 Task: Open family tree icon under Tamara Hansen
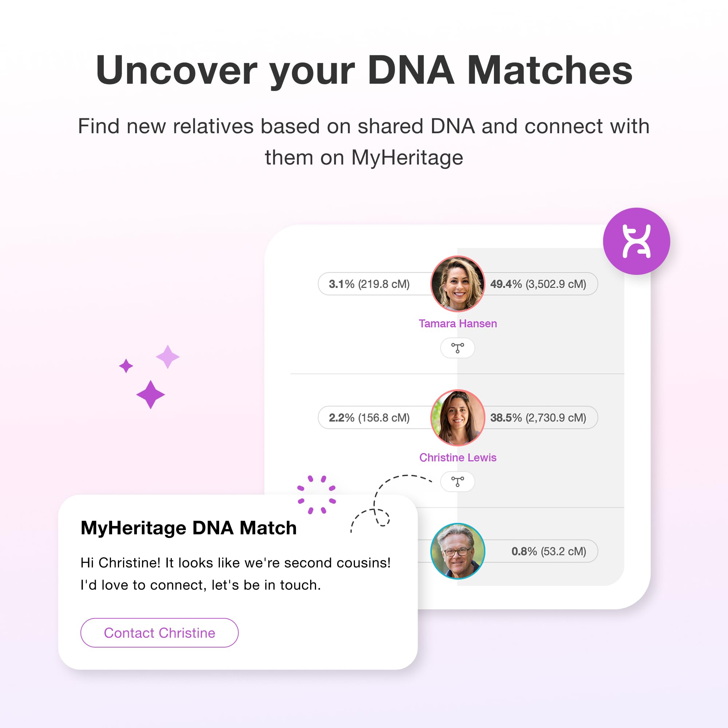(458, 348)
